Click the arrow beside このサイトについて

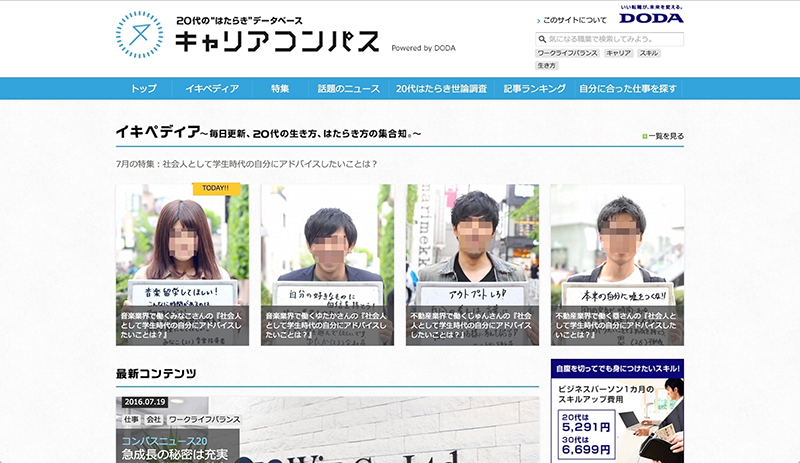[538, 20]
